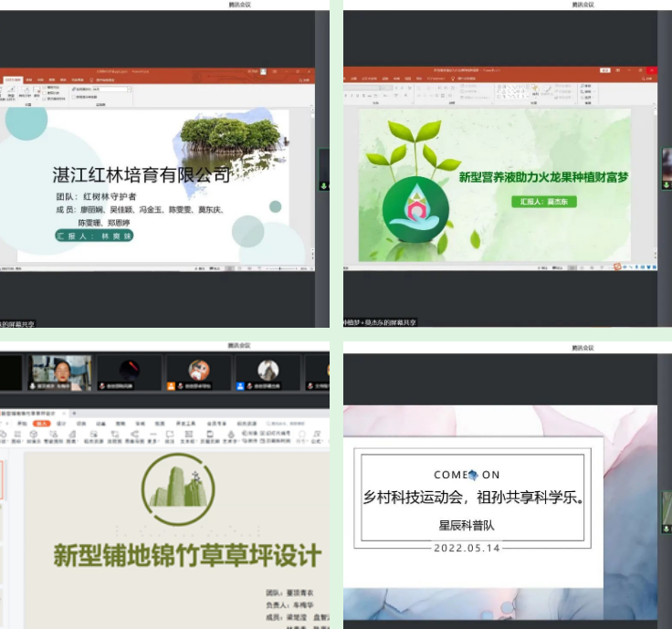672x629 pixels.
Task: Click the cartoon-avatar participant tile
Action: [x=199, y=371]
